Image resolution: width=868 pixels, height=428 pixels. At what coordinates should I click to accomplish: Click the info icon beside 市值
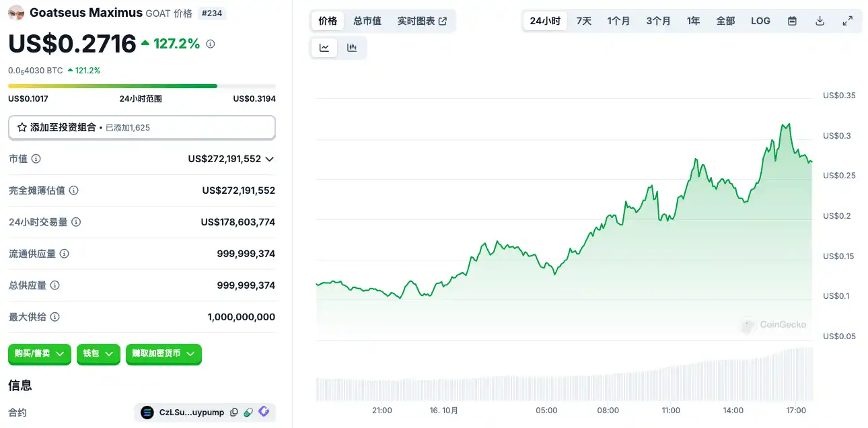(36, 159)
